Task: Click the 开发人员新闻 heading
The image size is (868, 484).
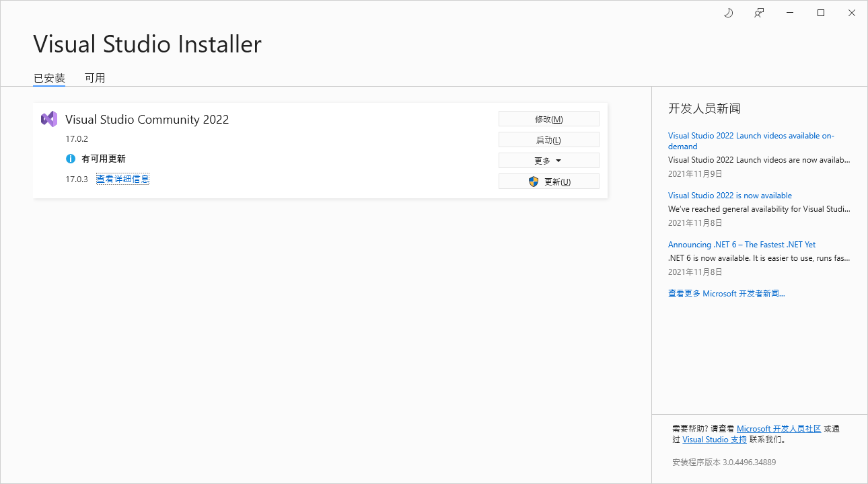Action: click(704, 108)
